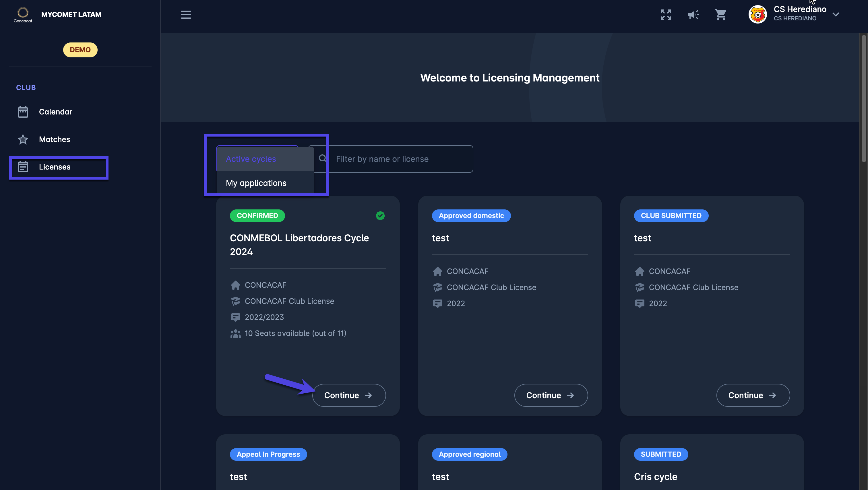868x490 pixels.
Task: Click the DEMO badge
Action: (80, 50)
